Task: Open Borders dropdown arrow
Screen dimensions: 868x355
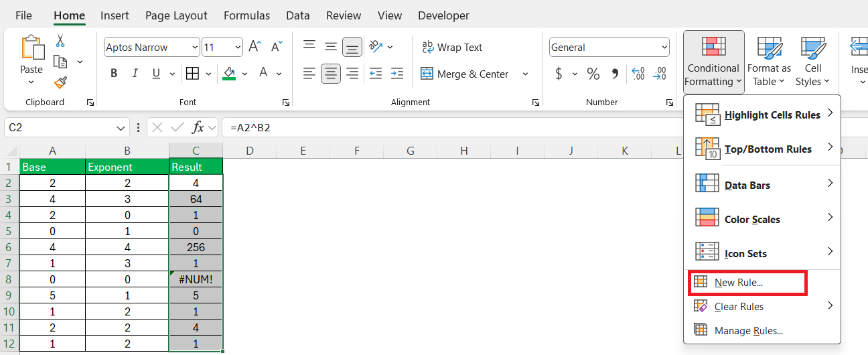Action: tap(208, 74)
